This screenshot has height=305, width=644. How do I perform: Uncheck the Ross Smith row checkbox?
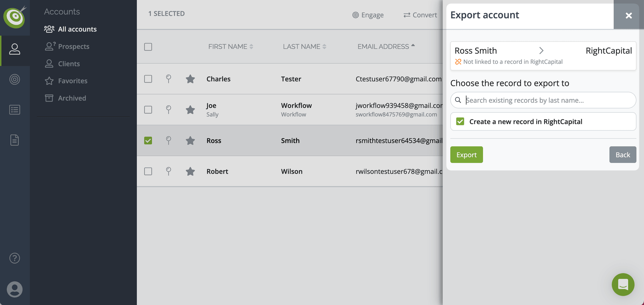[148, 140]
